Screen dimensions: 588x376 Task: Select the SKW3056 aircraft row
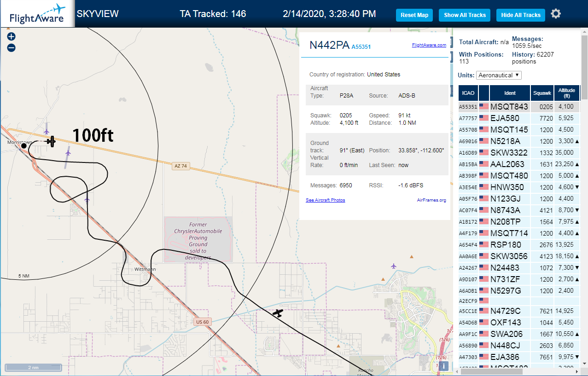tap(519, 256)
